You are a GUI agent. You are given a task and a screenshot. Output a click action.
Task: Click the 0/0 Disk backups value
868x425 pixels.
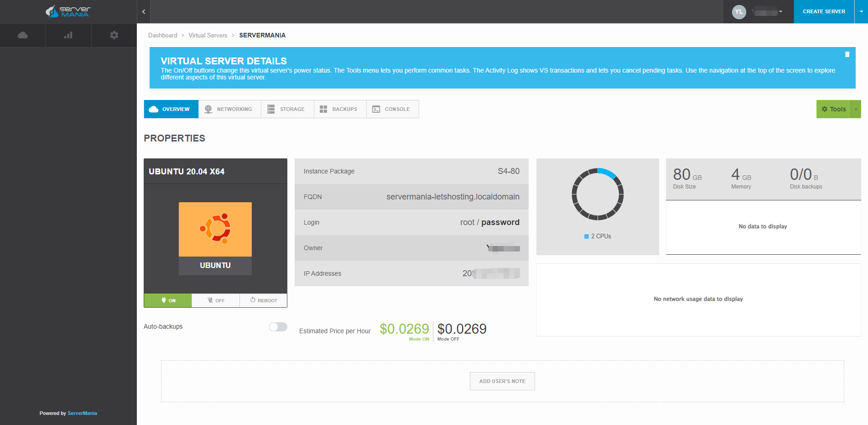[x=804, y=174]
